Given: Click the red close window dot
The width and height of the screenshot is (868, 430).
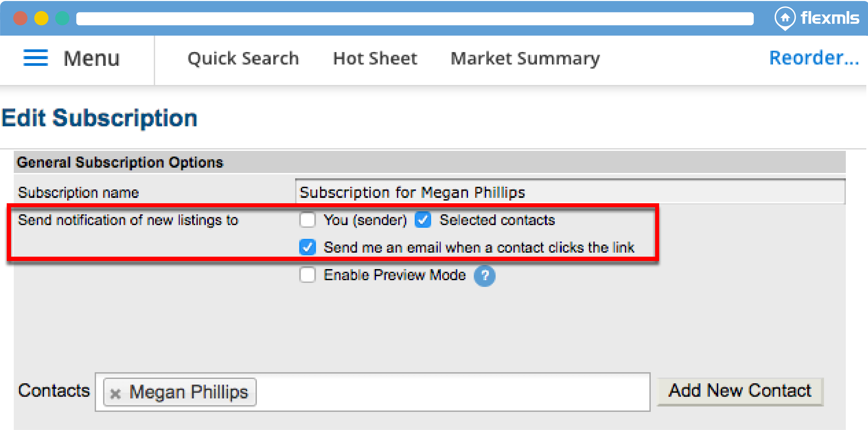Looking at the screenshot, I should [x=20, y=18].
